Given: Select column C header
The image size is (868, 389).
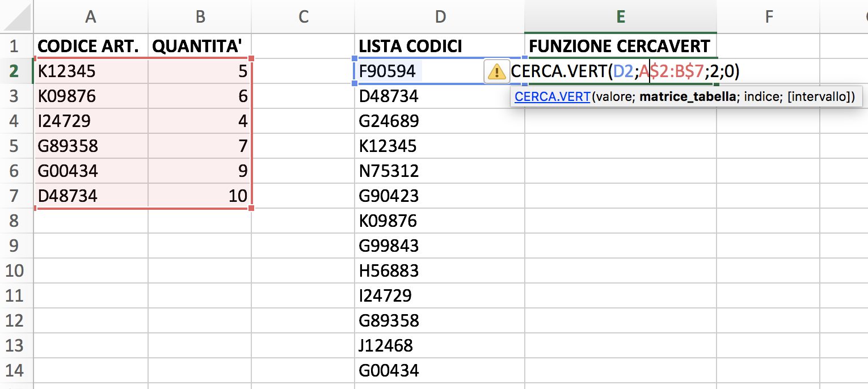Looking at the screenshot, I should pyautogui.click(x=303, y=17).
